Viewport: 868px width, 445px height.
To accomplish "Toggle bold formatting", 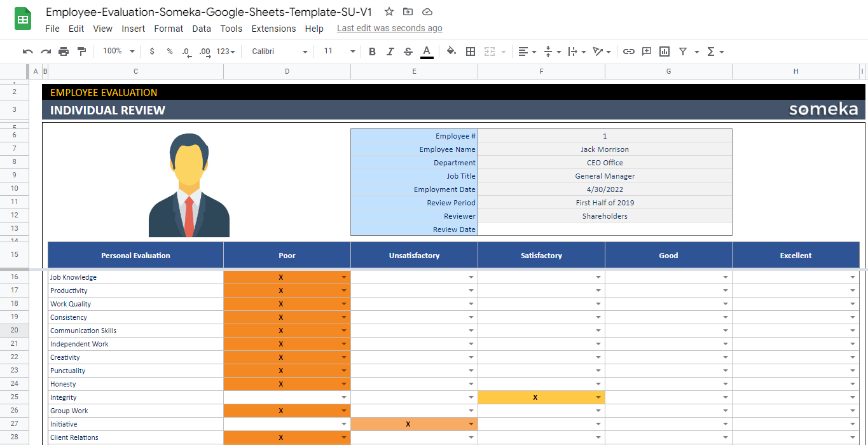I will [x=372, y=51].
